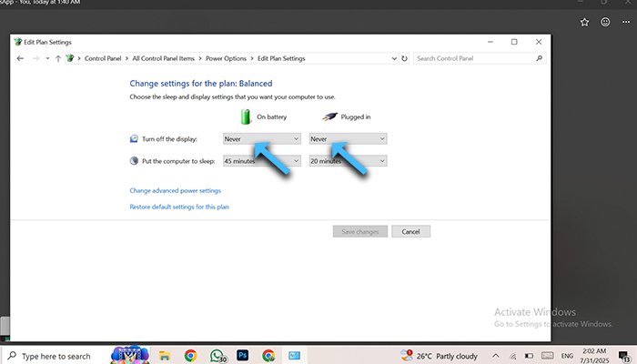Click the Edit Plan Settings title bar icon
This screenshot has height=364, width=637.
17,42
